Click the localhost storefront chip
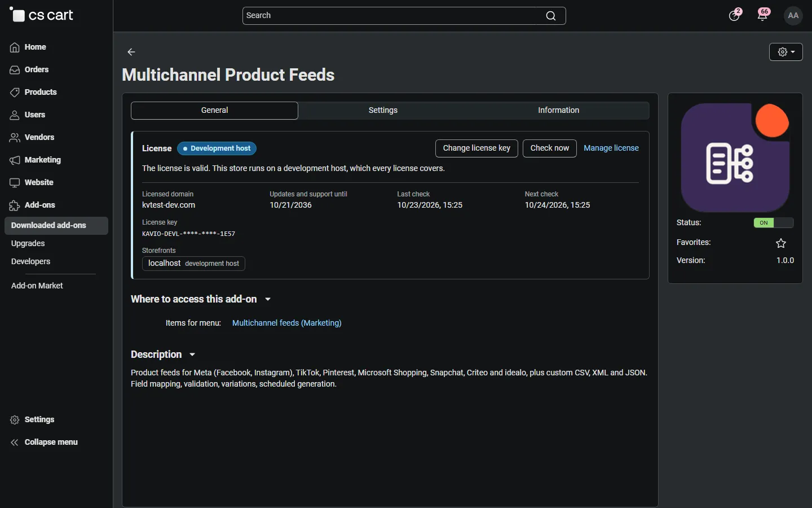Viewport: 812px width, 508px height. coord(193,264)
